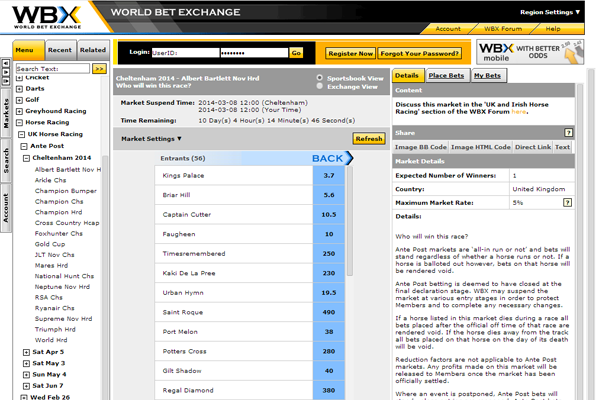
Task: Back Captain Cutter at 10.5
Action: pos(329,215)
